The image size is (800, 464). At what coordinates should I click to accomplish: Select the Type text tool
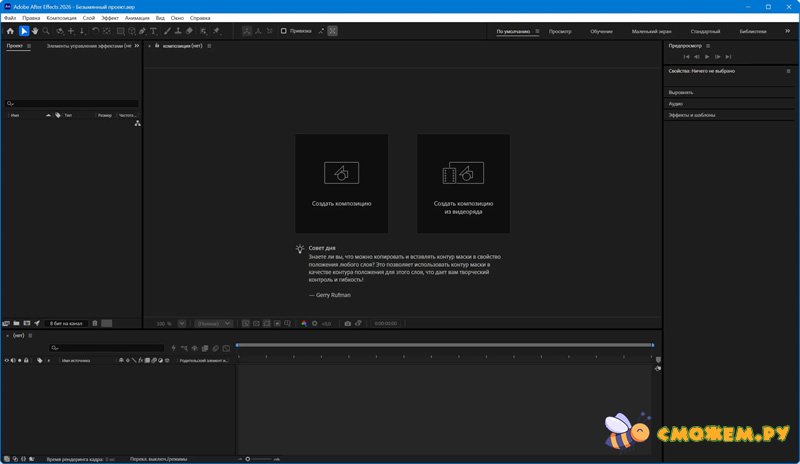click(x=153, y=31)
